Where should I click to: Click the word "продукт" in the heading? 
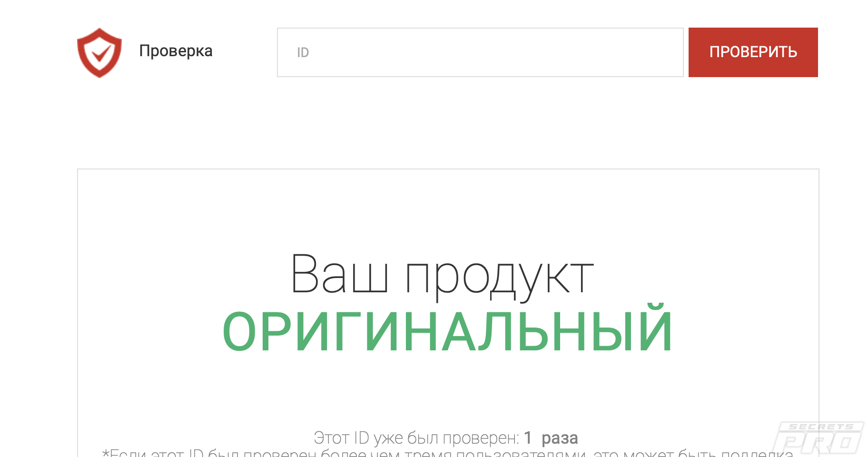[499, 277]
